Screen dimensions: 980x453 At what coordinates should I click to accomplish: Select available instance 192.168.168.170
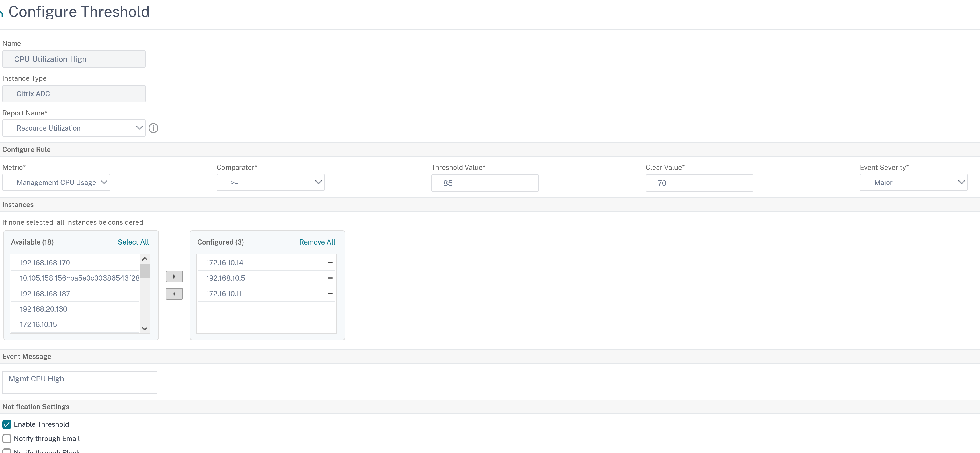45,263
